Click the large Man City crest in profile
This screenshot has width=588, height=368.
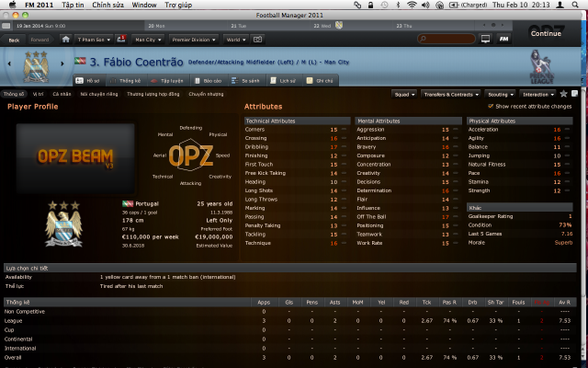click(63, 224)
